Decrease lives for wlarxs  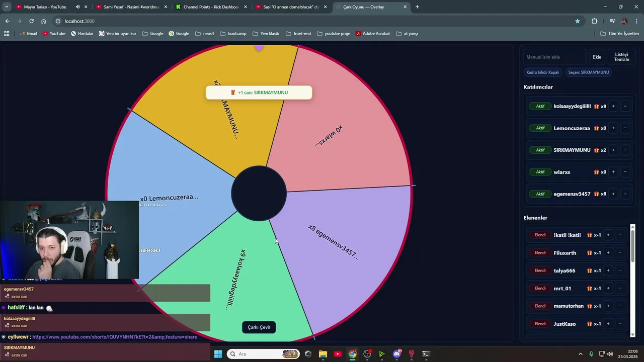(625, 172)
